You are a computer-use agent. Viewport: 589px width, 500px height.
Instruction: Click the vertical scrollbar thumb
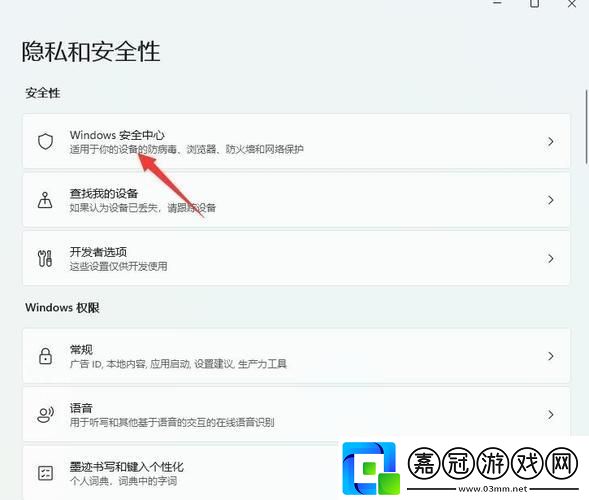586,127
